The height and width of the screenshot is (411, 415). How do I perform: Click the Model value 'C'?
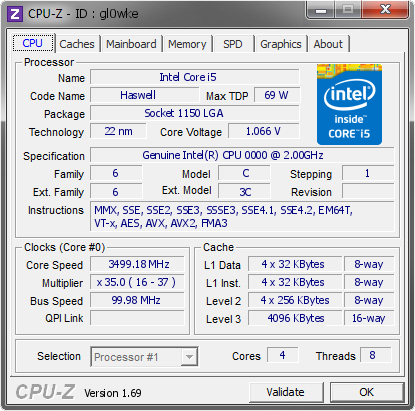(244, 173)
